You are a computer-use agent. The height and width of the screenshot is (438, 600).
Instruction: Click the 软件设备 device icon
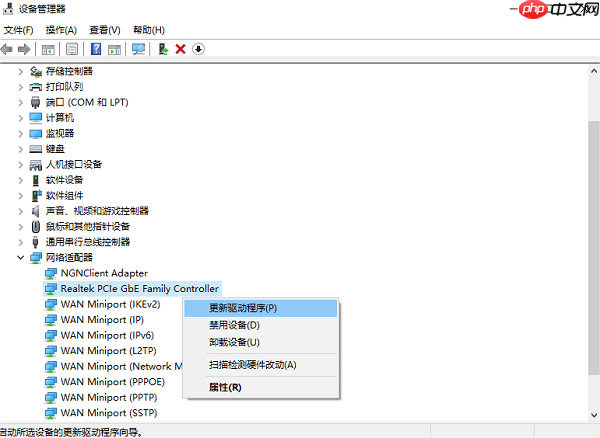tap(36, 180)
